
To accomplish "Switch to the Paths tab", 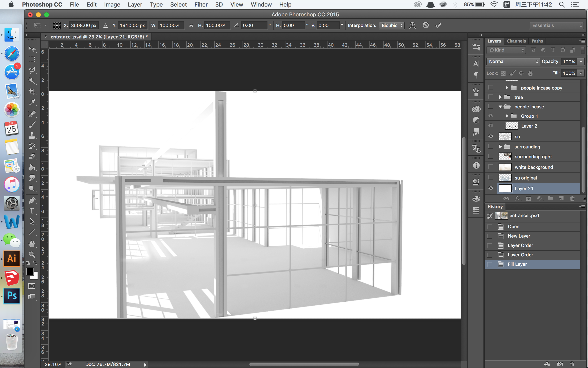I will [x=537, y=41].
